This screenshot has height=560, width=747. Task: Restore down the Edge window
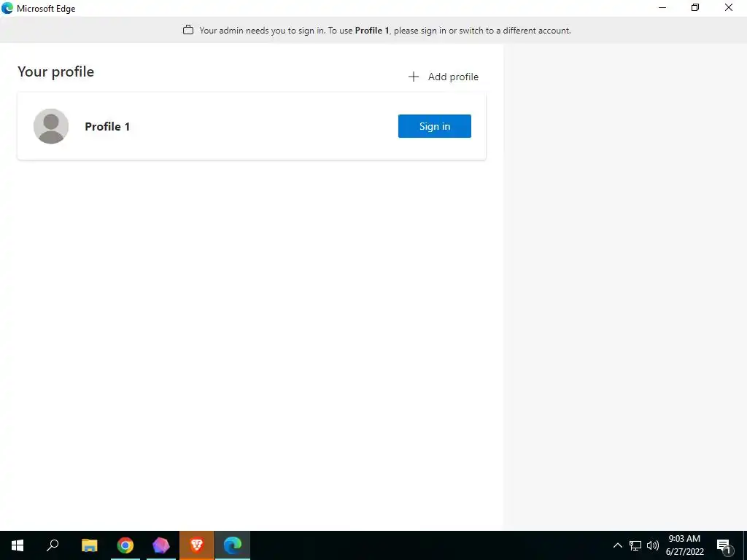[x=695, y=8]
